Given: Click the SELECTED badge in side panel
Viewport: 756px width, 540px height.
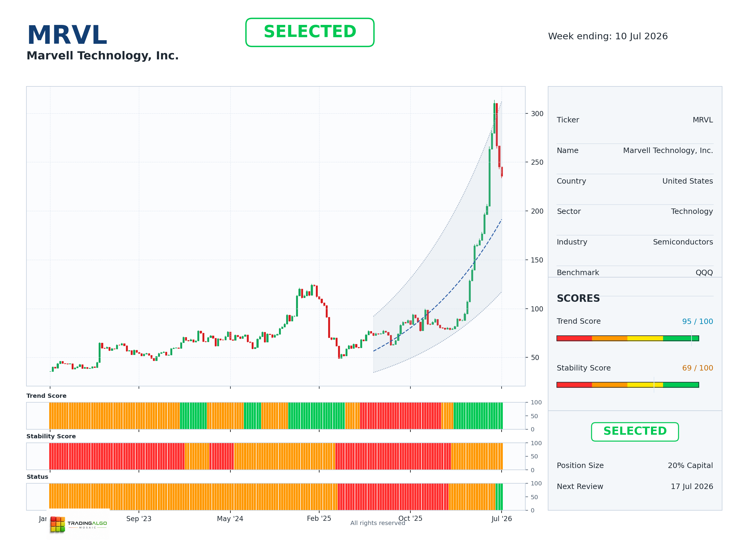Looking at the screenshot, I should 635,432.
